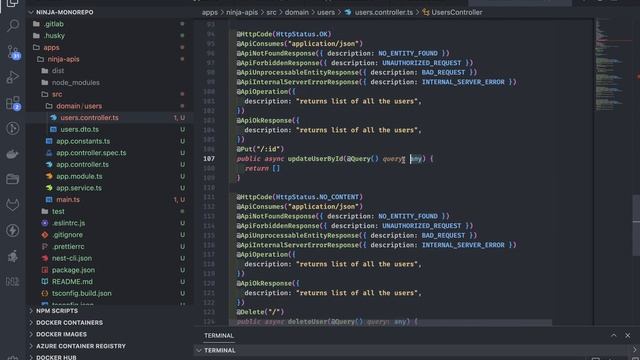Open the Project Manager folder icon

13,179
